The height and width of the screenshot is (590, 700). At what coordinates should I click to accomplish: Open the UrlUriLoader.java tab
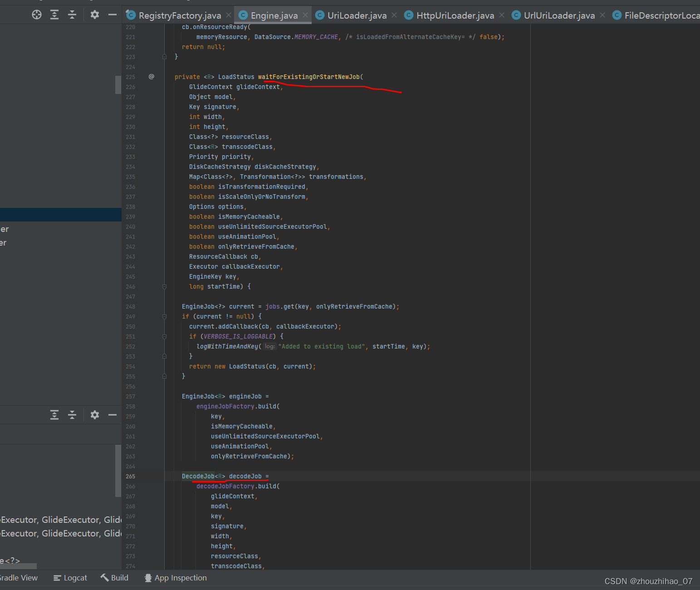(x=559, y=15)
